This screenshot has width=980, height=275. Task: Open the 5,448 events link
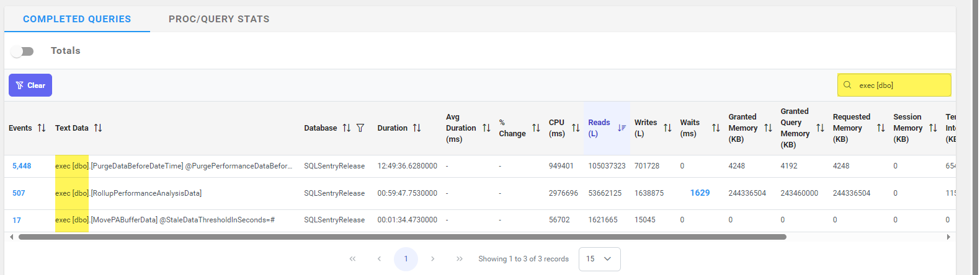pyautogui.click(x=22, y=166)
